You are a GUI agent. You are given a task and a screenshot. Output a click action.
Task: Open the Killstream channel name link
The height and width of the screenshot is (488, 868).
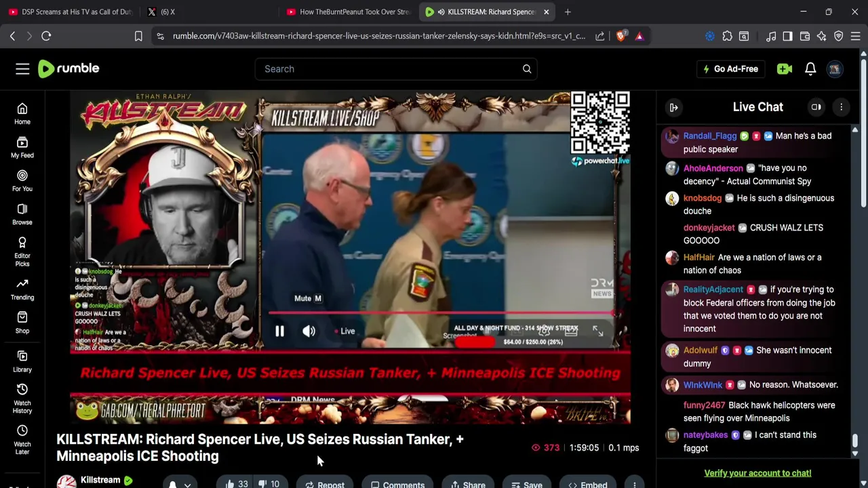click(x=100, y=480)
